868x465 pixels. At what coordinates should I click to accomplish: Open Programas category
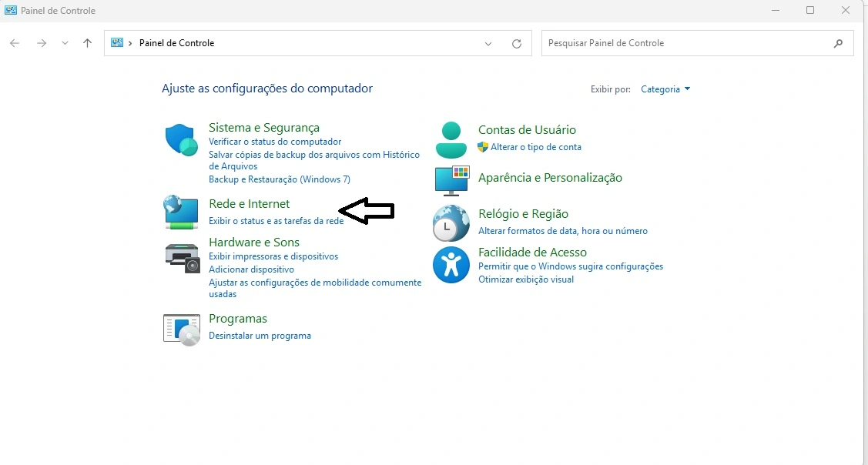point(238,318)
